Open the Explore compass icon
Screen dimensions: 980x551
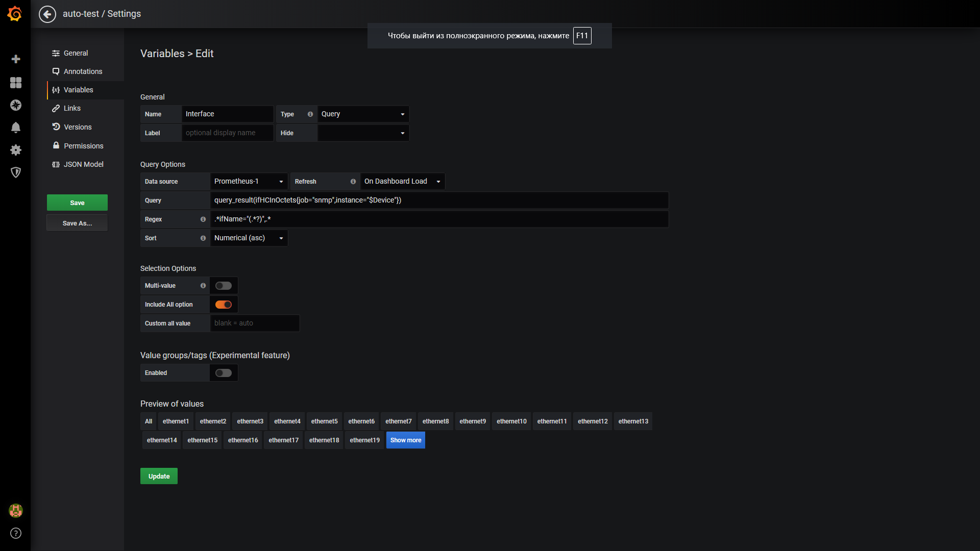(x=16, y=105)
